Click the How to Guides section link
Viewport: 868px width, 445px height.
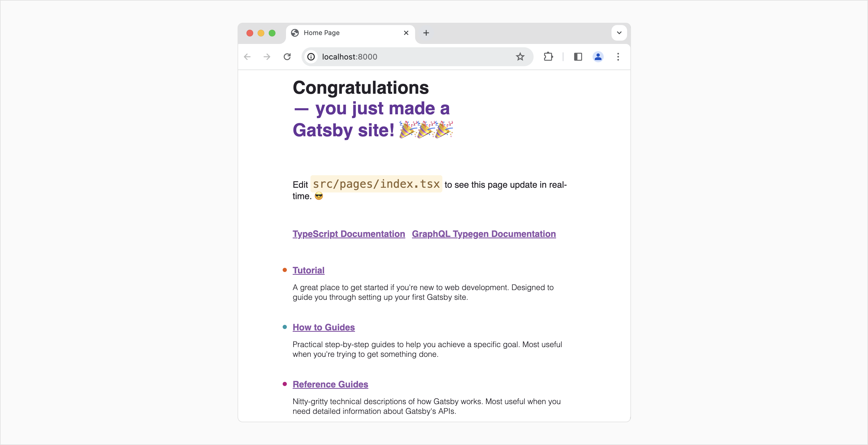(323, 327)
